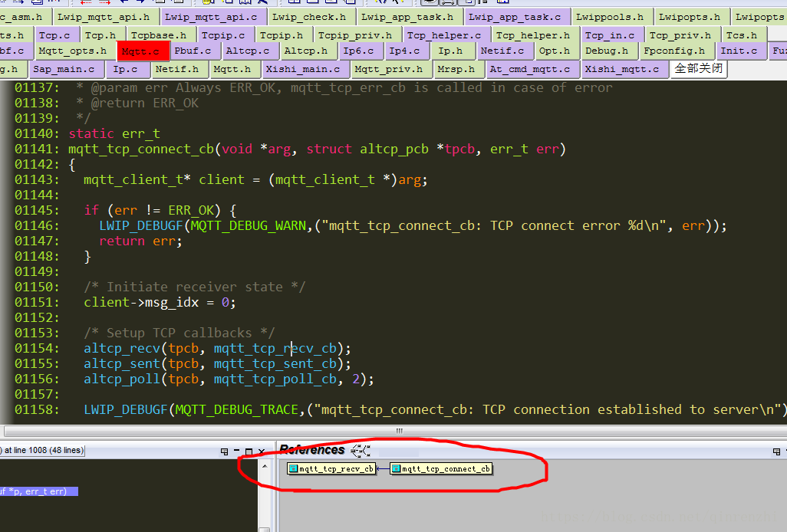Viewport: 787px width, 532px height.
Task: Open the Ip.h tab
Action: (453, 51)
